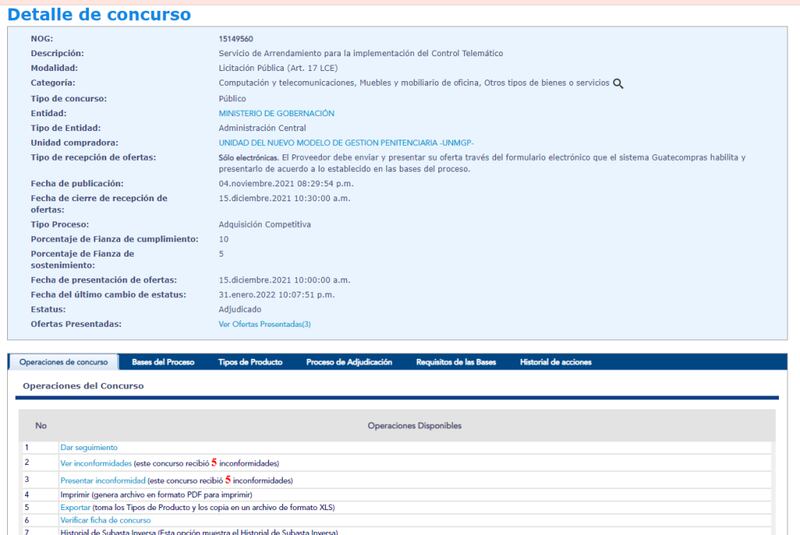Click Exportar to copy products to XLS

[x=78, y=507]
